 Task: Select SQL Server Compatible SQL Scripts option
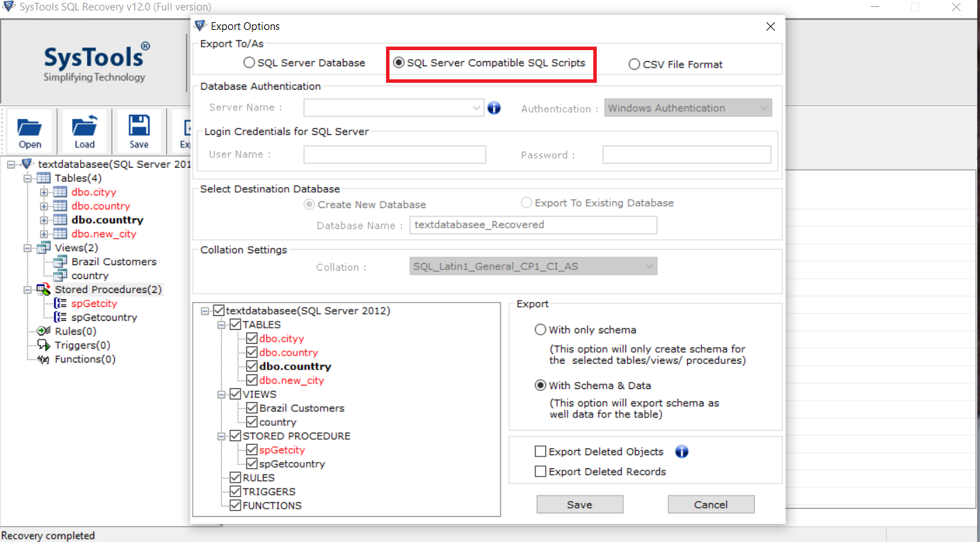tap(399, 63)
